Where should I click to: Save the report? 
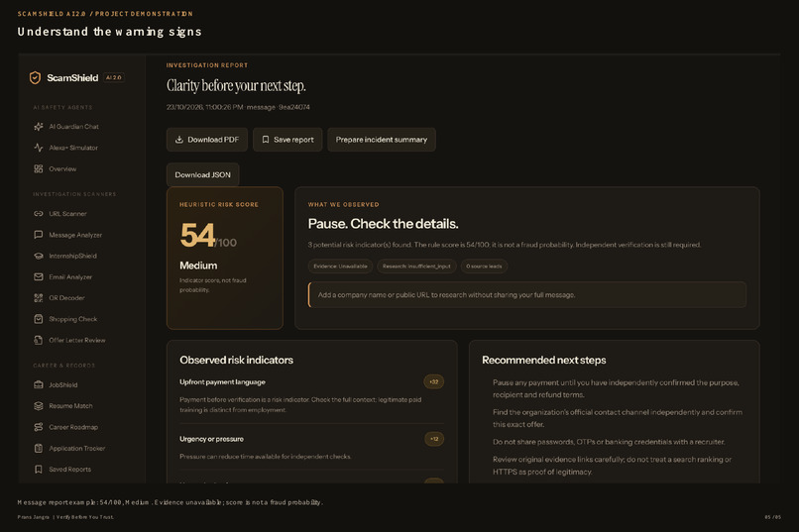[287, 140]
